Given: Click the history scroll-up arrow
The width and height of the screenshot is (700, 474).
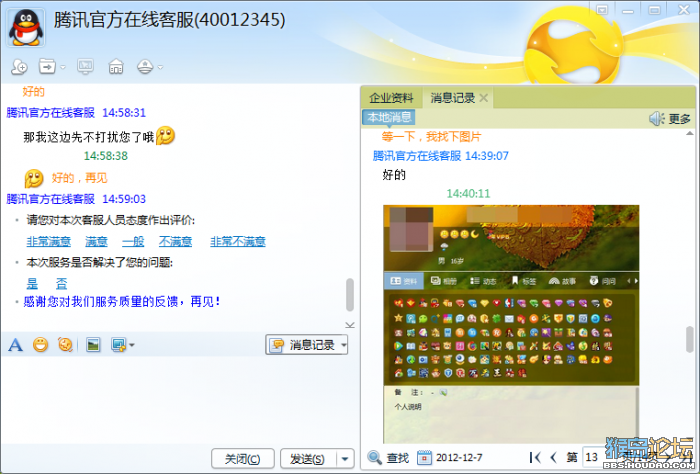Looking at the screenshot, I should [x=690, y=133].
